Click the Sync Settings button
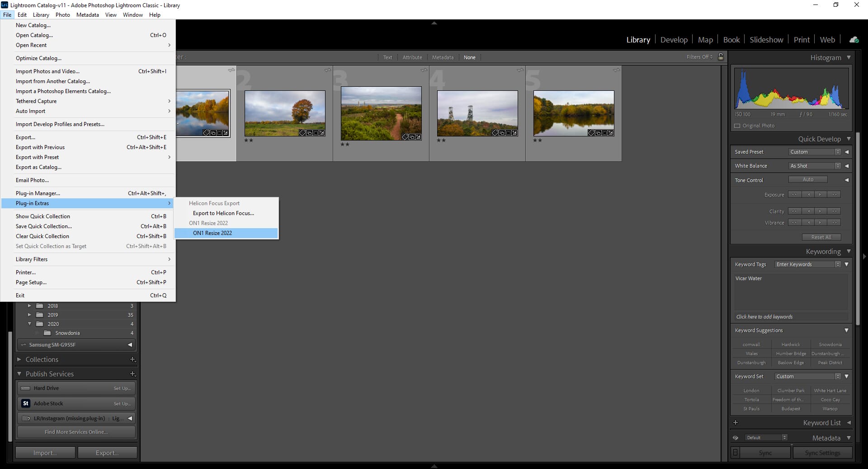 click(x=822, y=453)
